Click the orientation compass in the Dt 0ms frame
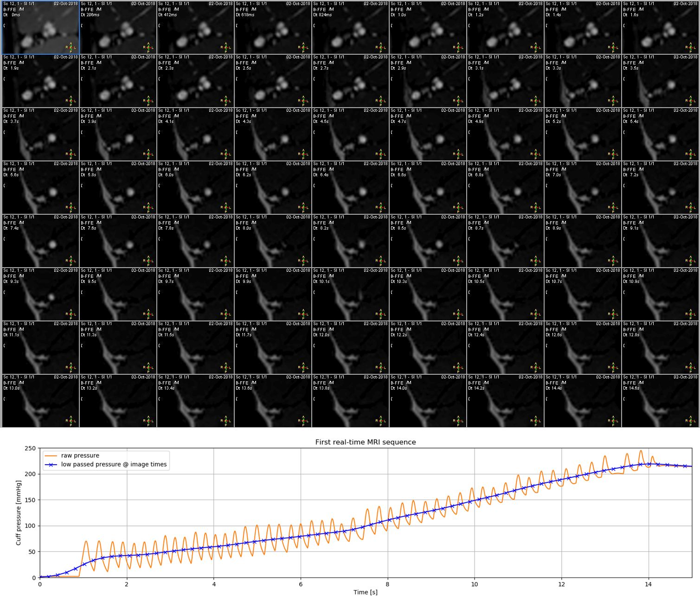 (71, 48)
